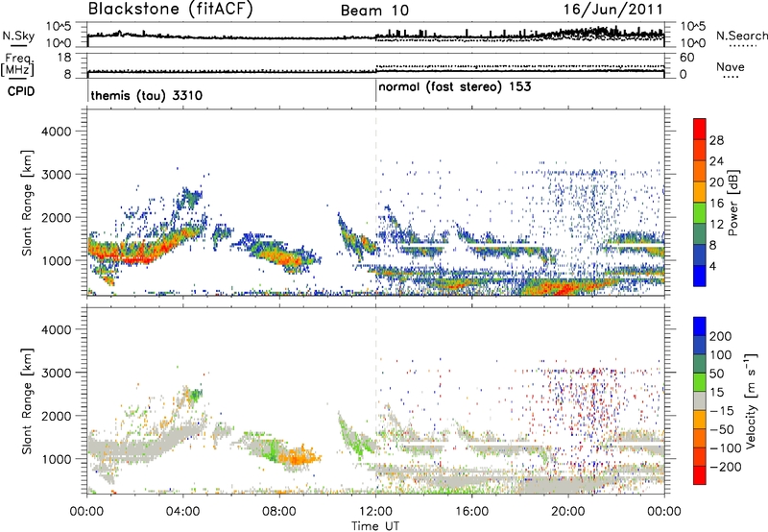The image size is (768, 532).
Task: Click the 'N.Sky' legend label
Action: 18,36
